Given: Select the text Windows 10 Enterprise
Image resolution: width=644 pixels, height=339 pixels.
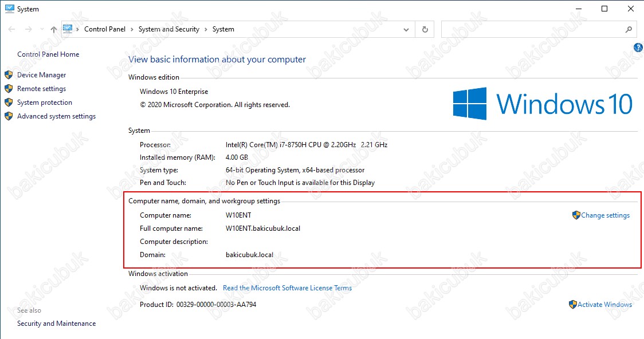Looking at the screenshot, I should (x=174, y=92).
